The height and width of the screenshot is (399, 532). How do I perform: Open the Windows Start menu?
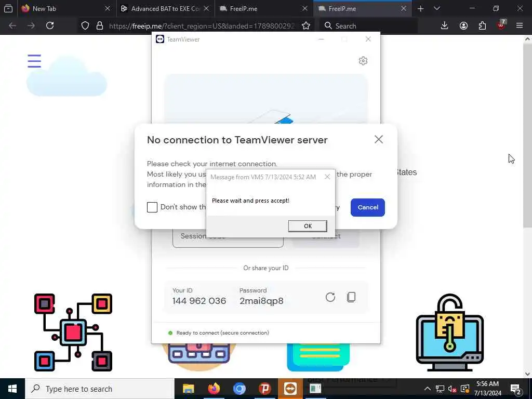(12, 389)
